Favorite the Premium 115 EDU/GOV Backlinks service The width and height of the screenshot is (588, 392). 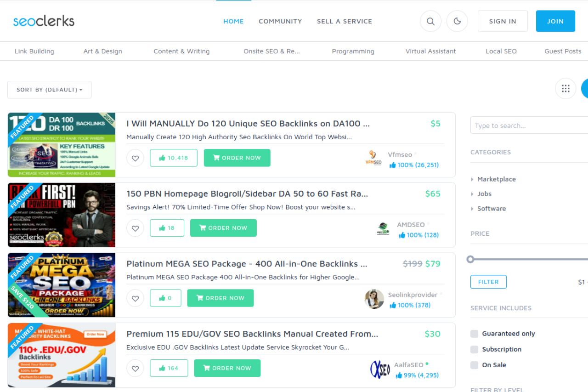[x=135, y=368]
